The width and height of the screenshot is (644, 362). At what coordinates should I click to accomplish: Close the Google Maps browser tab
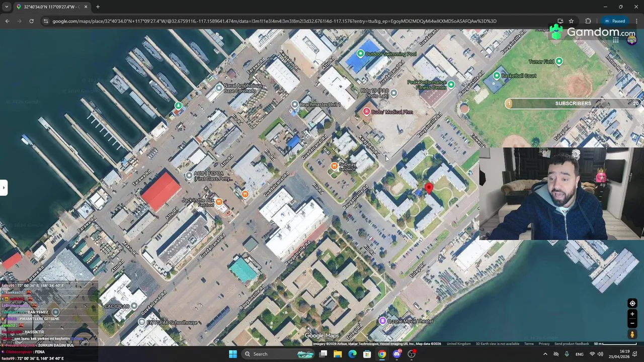(86, 7)
